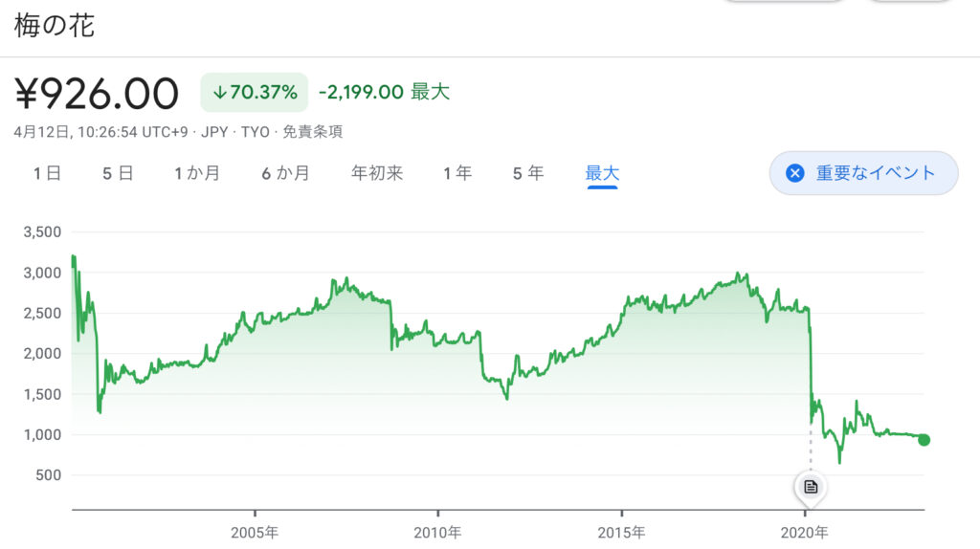This screenshot has width=980, height=549.
Task: Select the 5年 range tab
Action: pos(528,173)
